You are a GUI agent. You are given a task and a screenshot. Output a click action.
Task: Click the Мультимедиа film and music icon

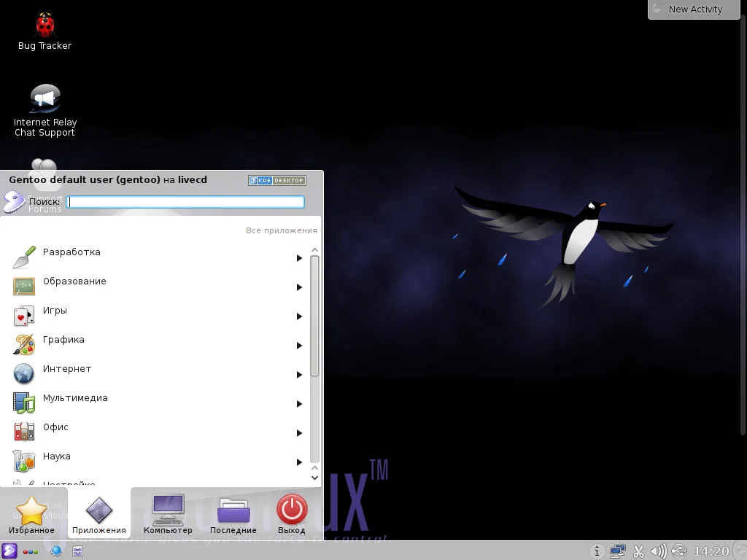click(x=24, y=402)
